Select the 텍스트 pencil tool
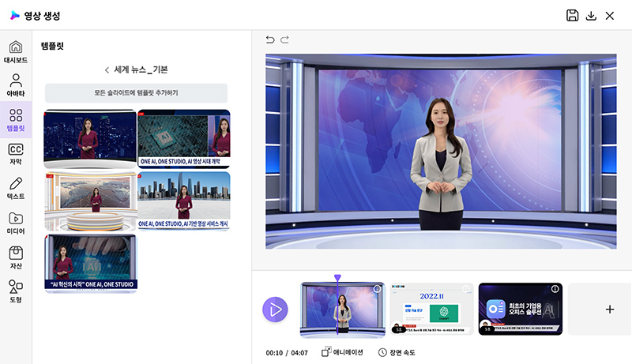This screenshot has height=364, width=632. (x=16, y=188)
